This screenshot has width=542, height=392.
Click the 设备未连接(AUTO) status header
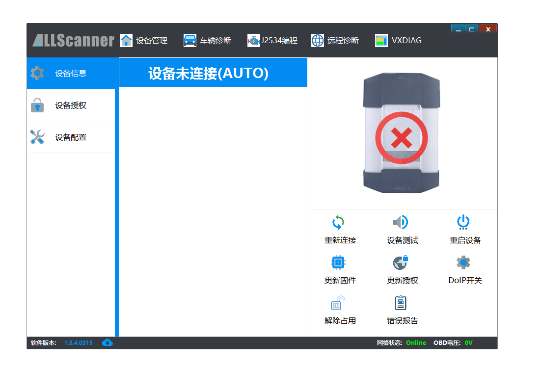[x=213, y=73]
